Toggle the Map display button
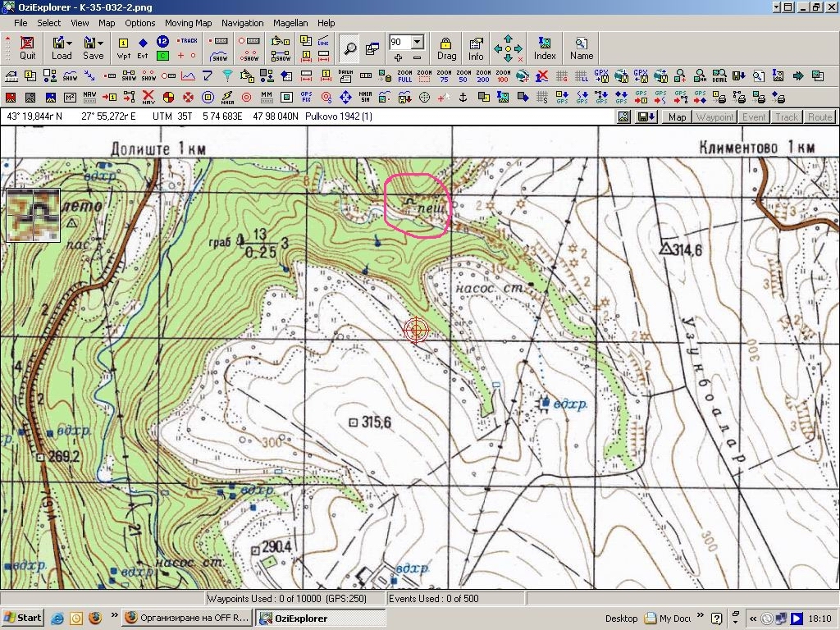This screenshot has height=630, width=840. pyautogui.click(x=677, y=116)
